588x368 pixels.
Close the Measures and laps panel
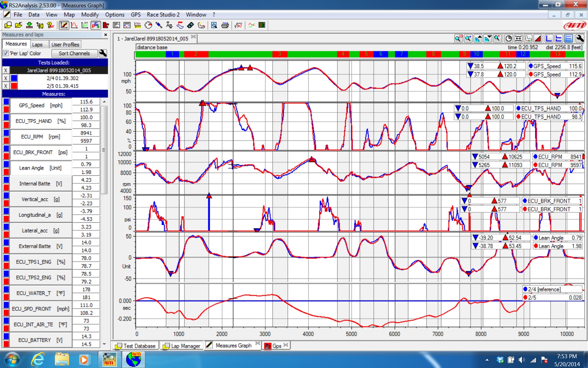click(106, 35)
